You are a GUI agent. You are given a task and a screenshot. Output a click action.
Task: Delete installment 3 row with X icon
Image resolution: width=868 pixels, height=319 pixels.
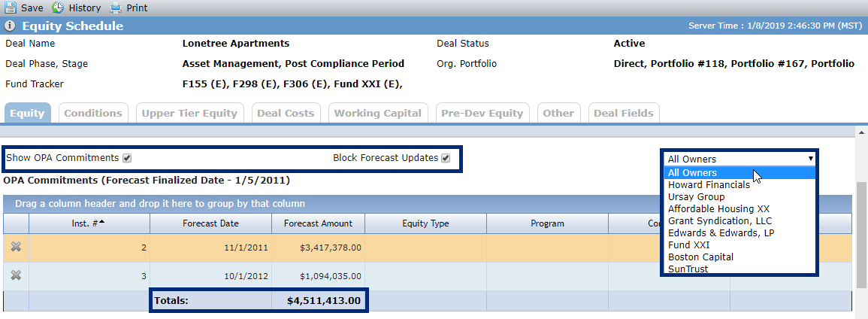pyautogui.click(x=16, y=275)
